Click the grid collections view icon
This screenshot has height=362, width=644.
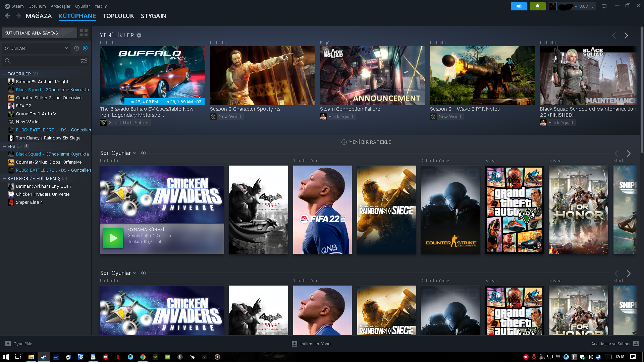84,33
